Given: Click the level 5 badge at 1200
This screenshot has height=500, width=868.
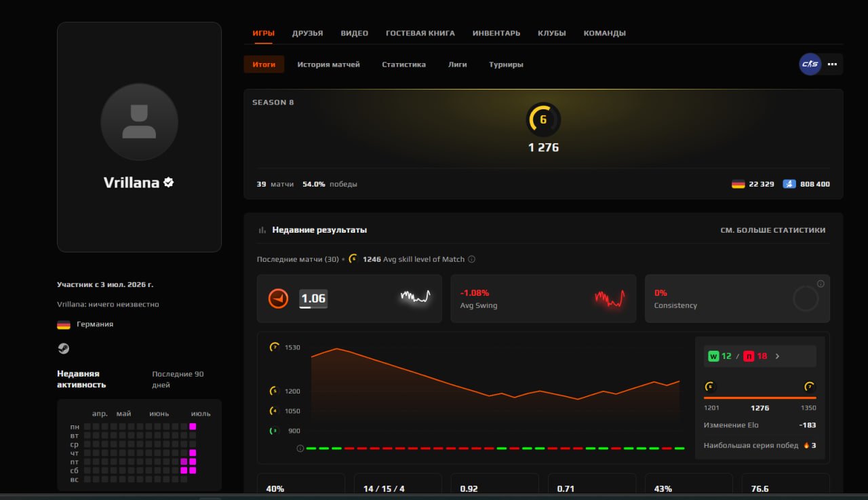Looking at the screenshot, I should [274, 391].
